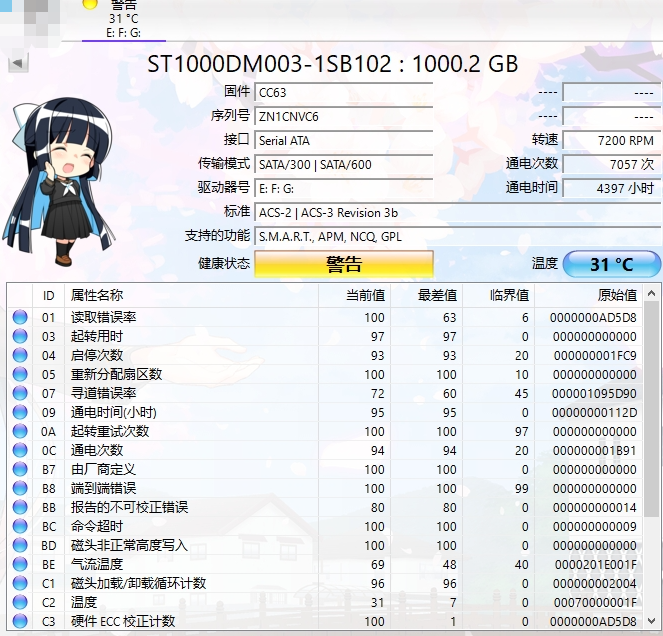Click the status orb for BE 气流温度

pos(20,564)
